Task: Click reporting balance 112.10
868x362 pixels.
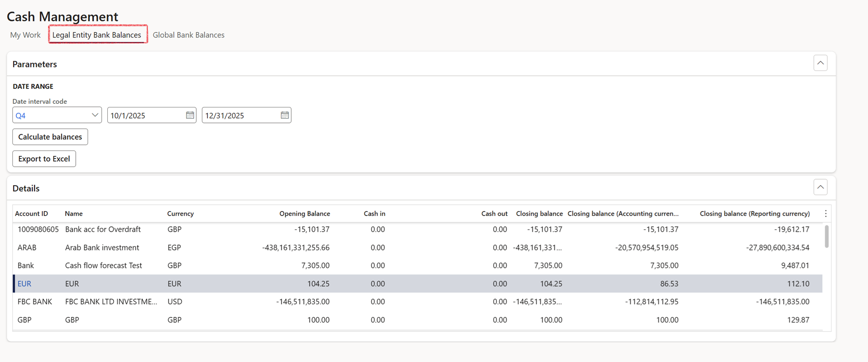Action: tap(798, 284)
